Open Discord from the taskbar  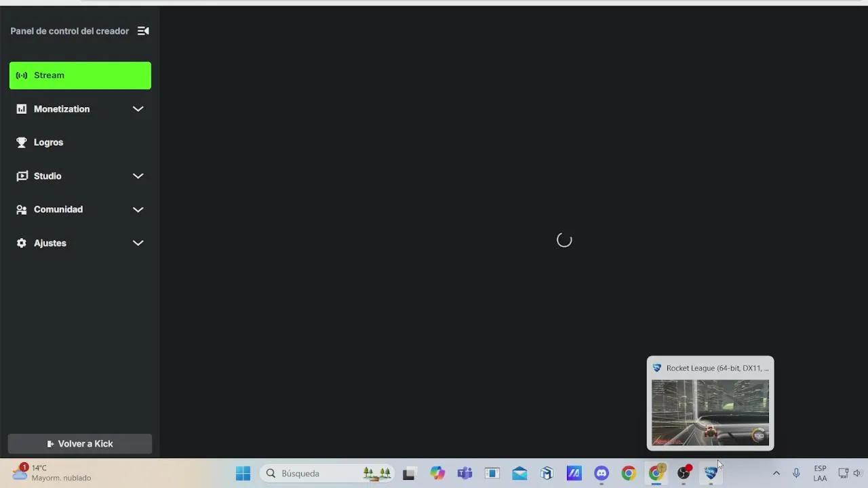(x=601, y=473)
